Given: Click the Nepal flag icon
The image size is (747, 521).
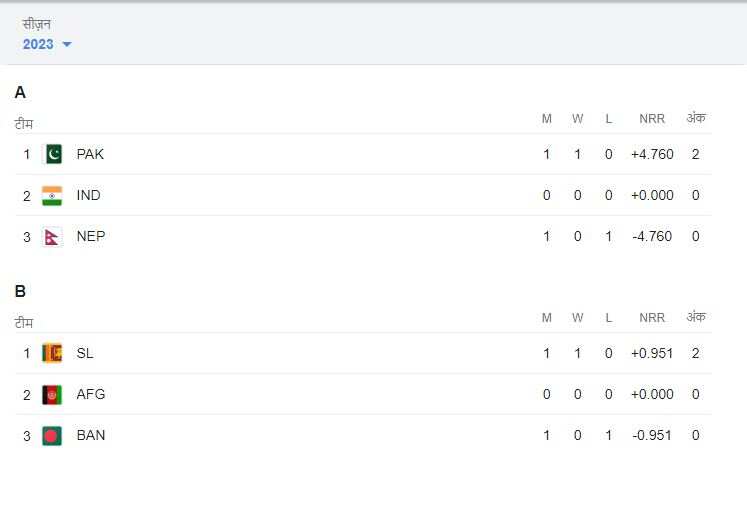Looking at the screenshot, I should coord(53,236).
